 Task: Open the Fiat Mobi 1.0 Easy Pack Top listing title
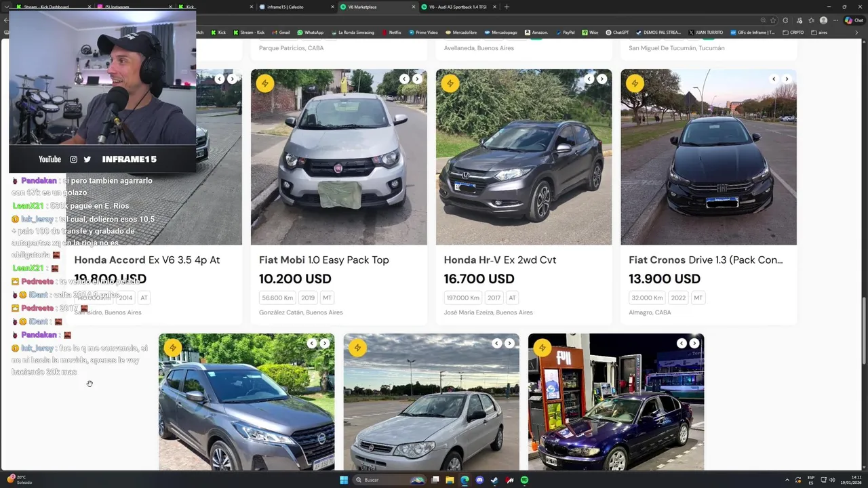tap(323, 260)
